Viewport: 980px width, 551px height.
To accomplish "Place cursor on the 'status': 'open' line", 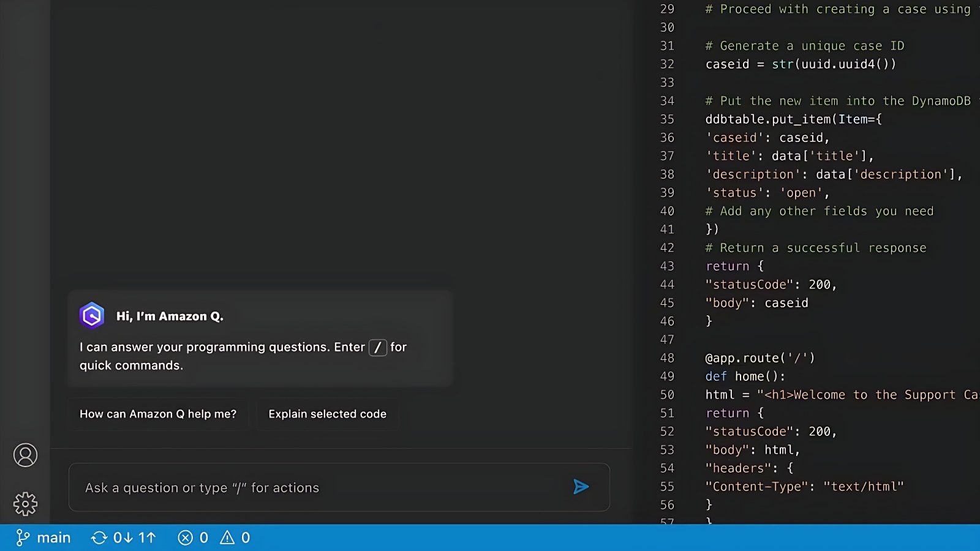I will (x=767, y=193).
